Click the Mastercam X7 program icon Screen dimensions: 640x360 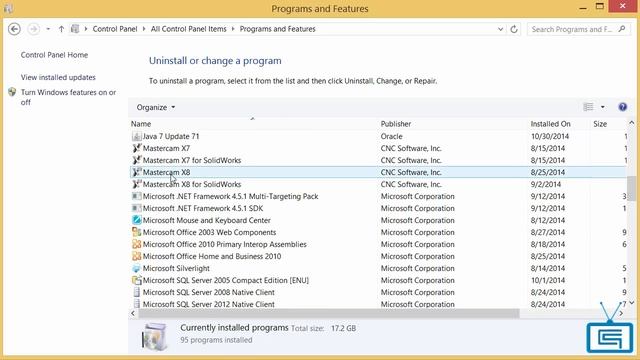click(137, 148)
